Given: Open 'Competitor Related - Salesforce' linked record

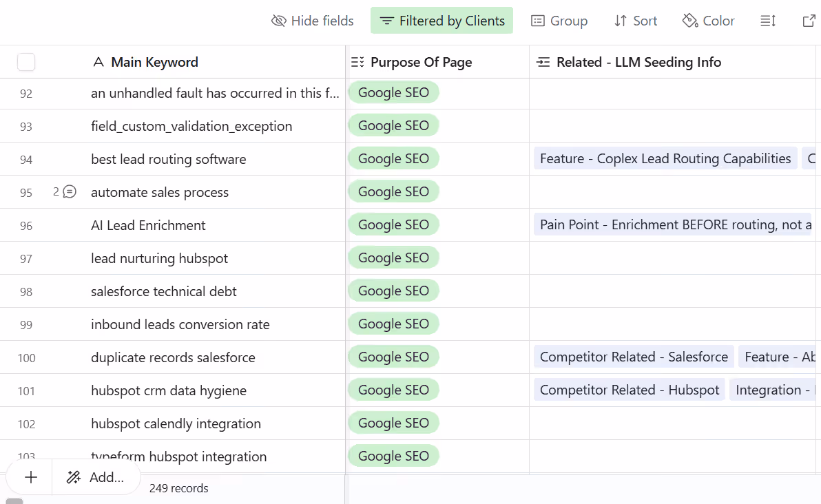Looking at the screenshot, I should click(634, 357).
